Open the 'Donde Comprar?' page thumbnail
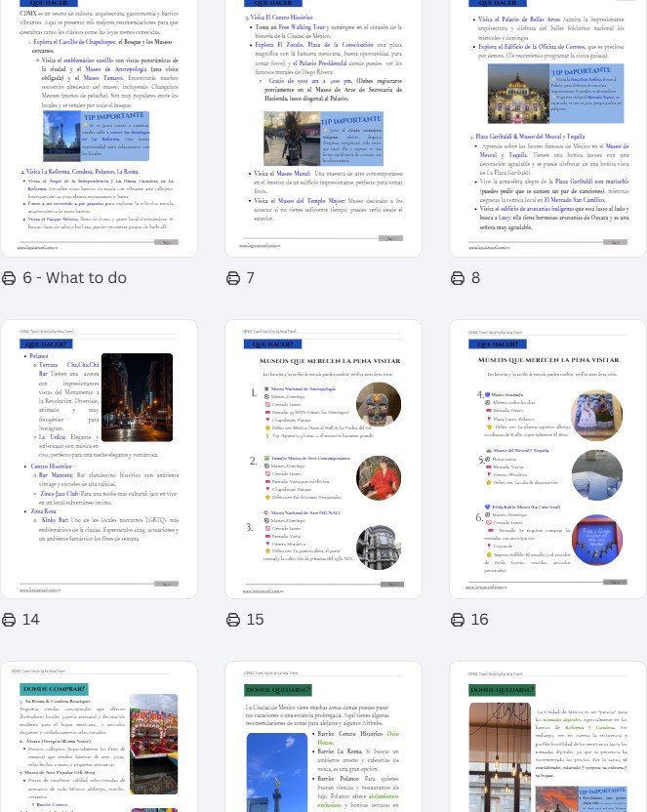647x812 pixels. (99, 737)
